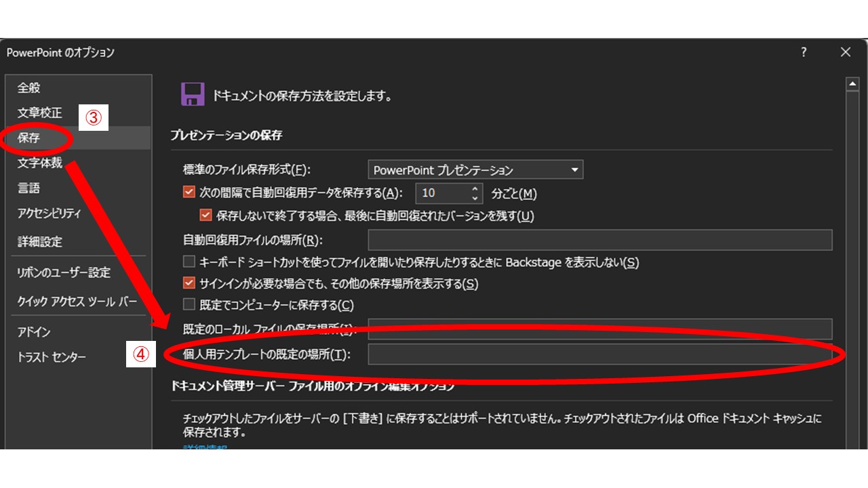Close the PowerPoint options dialog
This screenshot has height=488, width=868.
[x=845, y=52]
